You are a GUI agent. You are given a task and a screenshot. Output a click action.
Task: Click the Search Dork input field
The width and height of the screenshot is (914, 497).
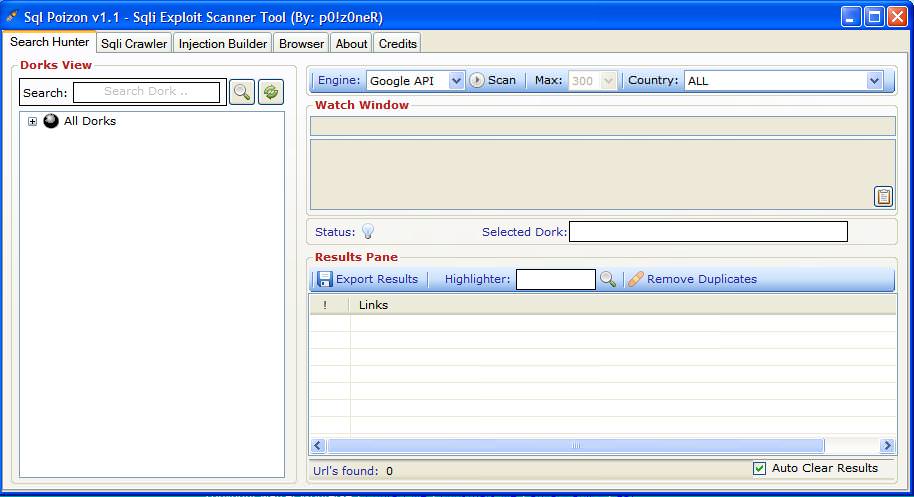146,91
